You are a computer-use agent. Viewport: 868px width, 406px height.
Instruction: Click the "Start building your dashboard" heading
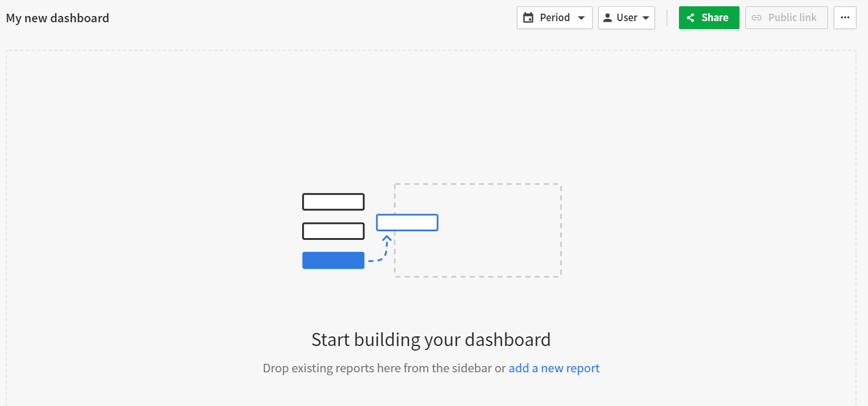click(431, 340)
